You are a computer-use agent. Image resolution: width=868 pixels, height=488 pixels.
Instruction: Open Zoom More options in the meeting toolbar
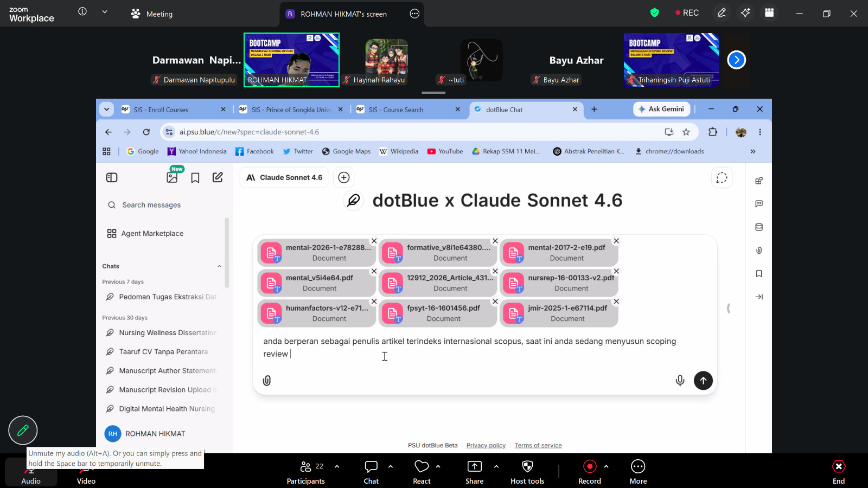638,472
